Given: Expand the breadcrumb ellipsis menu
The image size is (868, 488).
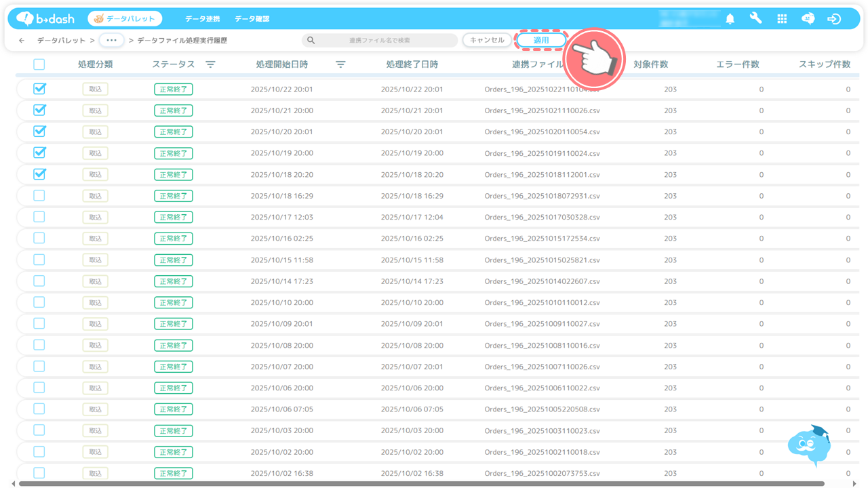Looking at the screenshot, I should click(111, 41).
